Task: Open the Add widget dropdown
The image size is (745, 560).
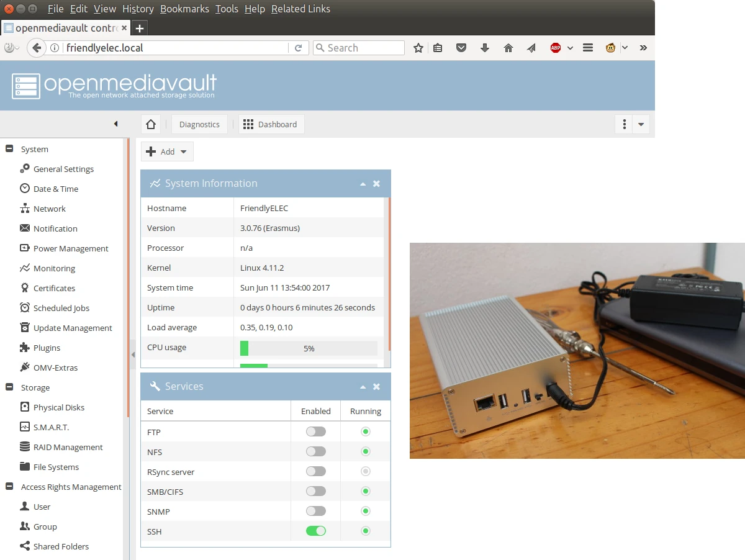Action: point(167,151)
